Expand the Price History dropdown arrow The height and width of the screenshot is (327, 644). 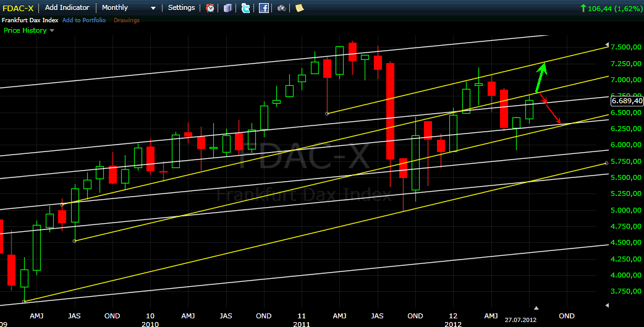[52, 30]
